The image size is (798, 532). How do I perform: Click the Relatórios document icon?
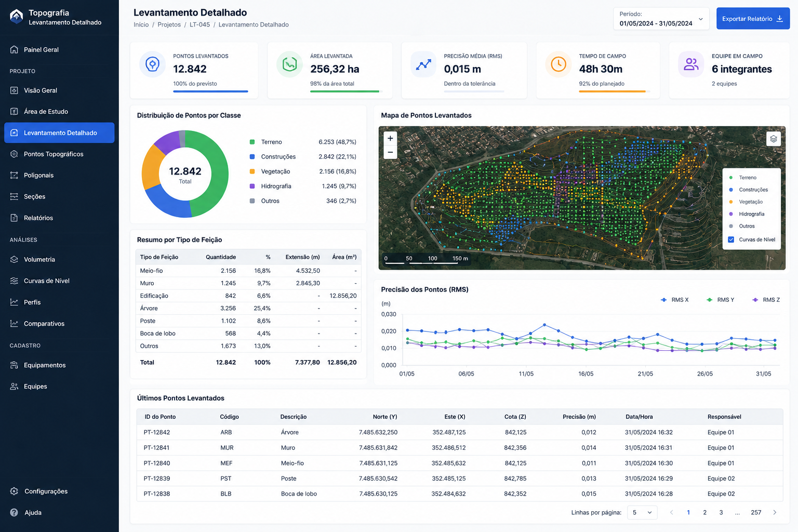tap(14, 218)
